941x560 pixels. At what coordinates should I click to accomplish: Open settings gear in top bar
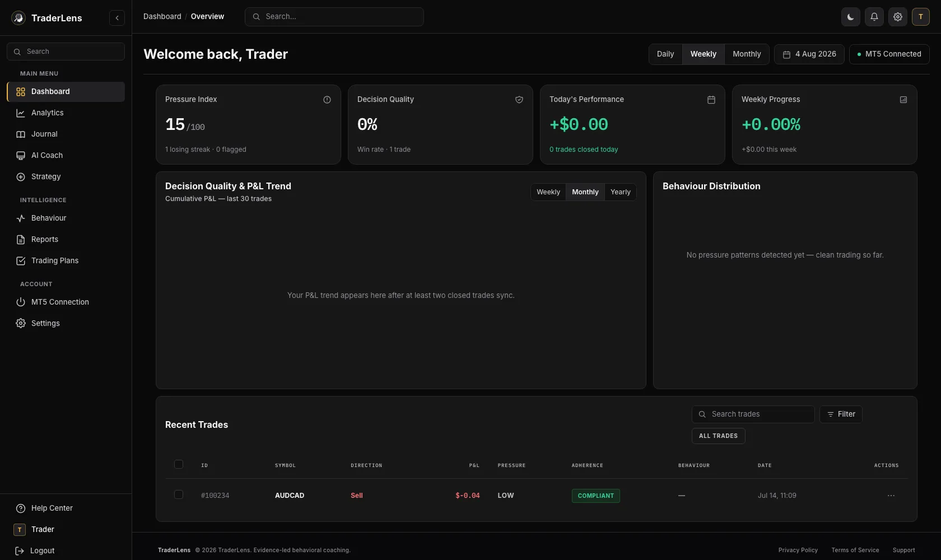point(897,17)
